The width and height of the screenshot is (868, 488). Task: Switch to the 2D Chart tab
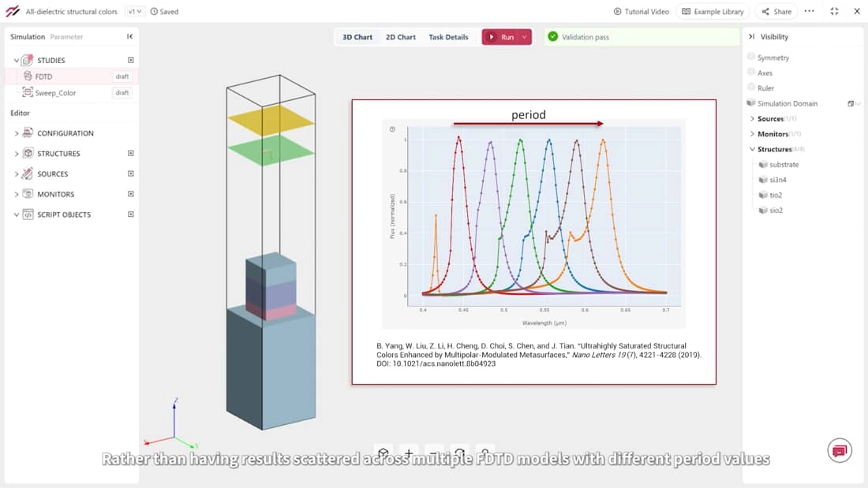[x=400, y=37]
